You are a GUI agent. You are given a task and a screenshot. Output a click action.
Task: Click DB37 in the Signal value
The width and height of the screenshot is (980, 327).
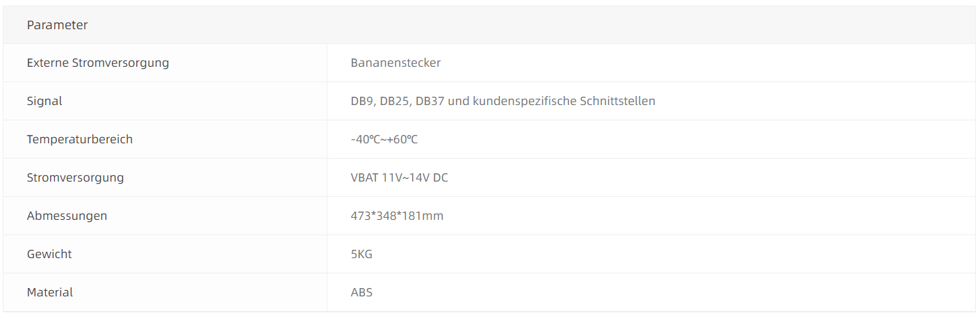pyautogui.click(x=430, y=101)
